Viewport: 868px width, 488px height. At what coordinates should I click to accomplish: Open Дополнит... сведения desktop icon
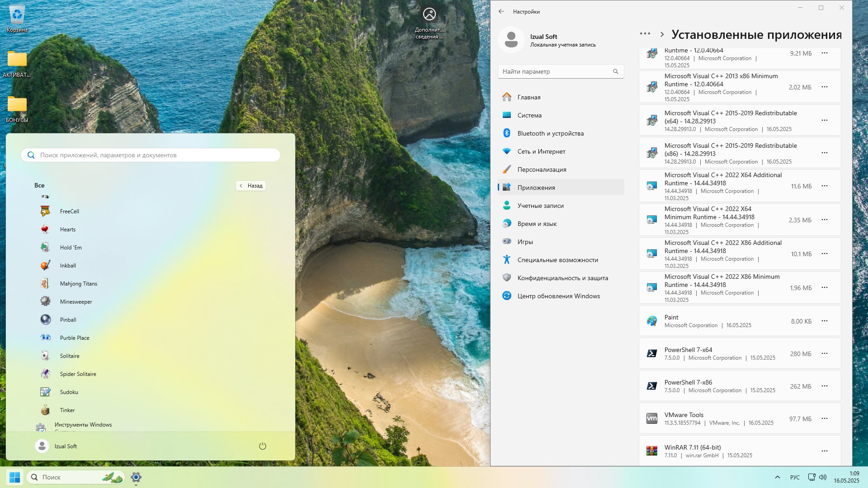click(x=429, y=23)
